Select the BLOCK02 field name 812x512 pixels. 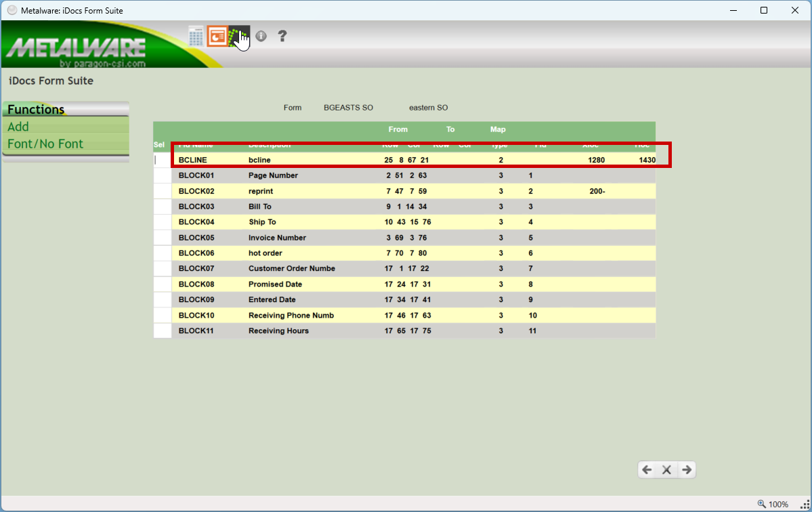196,191
